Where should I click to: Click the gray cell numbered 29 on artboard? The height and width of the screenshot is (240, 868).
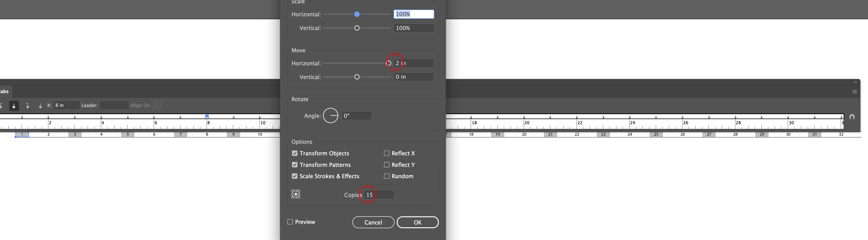[762, 135]
